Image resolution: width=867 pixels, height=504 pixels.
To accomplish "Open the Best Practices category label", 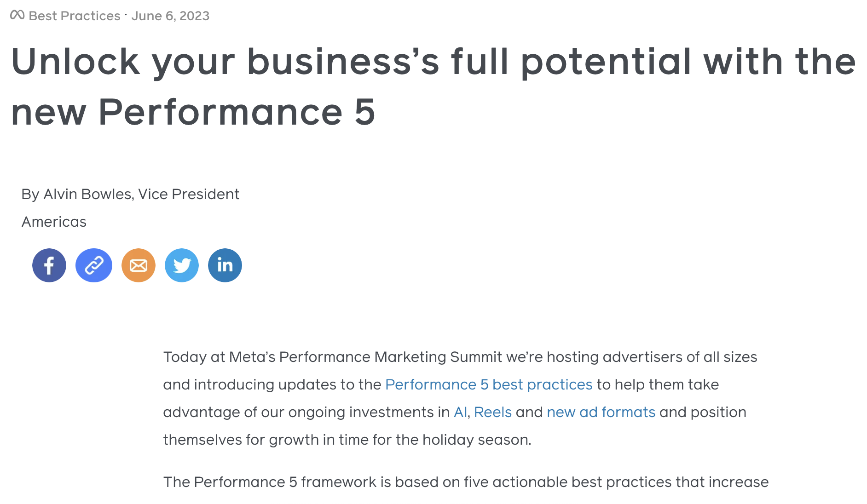I will (x=75, y=16).
